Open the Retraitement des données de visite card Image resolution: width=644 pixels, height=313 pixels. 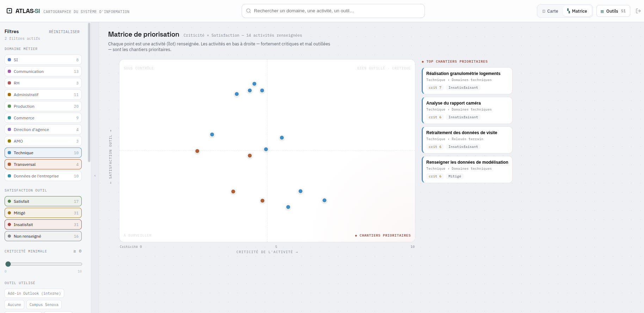point(467,140)
